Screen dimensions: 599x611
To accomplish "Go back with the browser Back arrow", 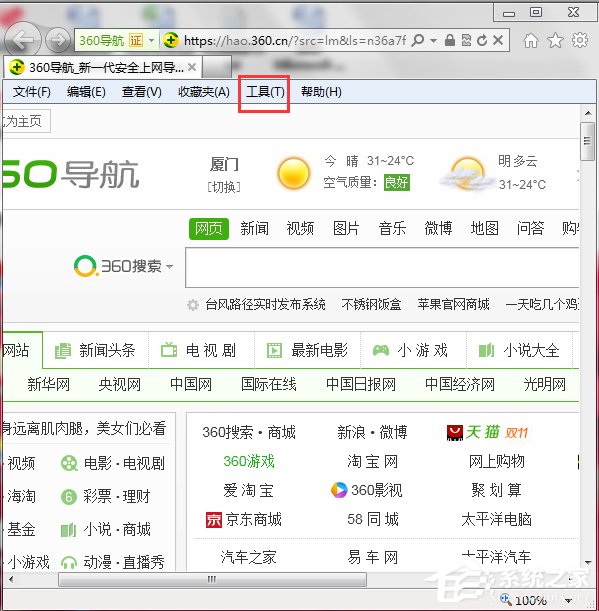I will click(x=22, y=40).
